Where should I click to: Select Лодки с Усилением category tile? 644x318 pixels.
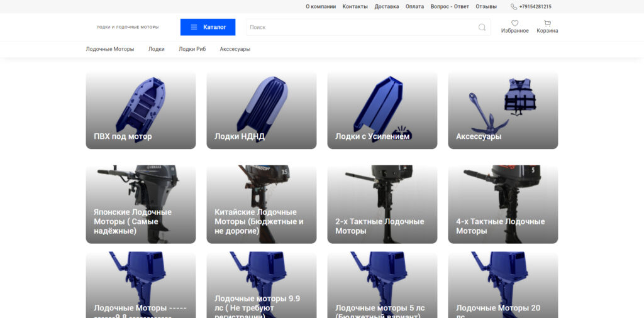pyautogui.click(x=382, y=111)
